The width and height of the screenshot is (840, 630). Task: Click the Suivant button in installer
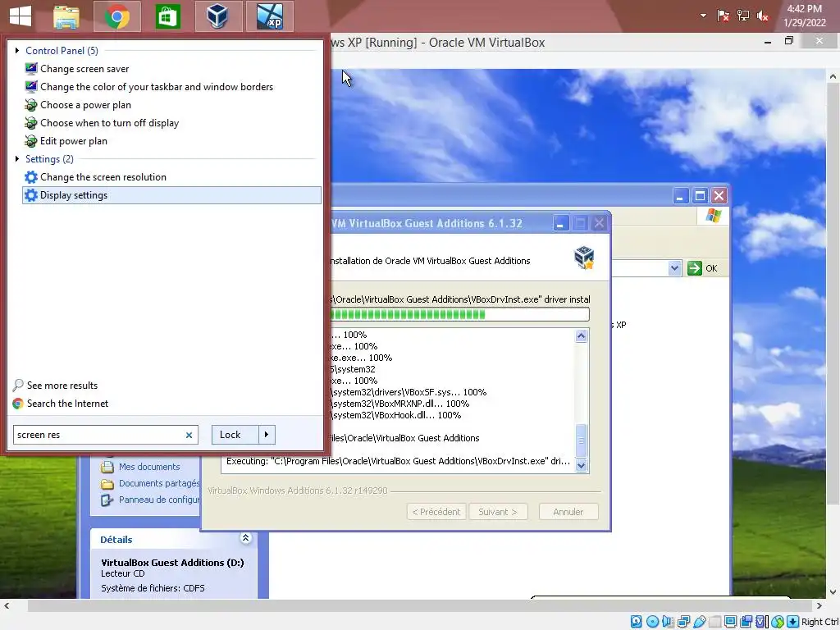pos(498,512)
